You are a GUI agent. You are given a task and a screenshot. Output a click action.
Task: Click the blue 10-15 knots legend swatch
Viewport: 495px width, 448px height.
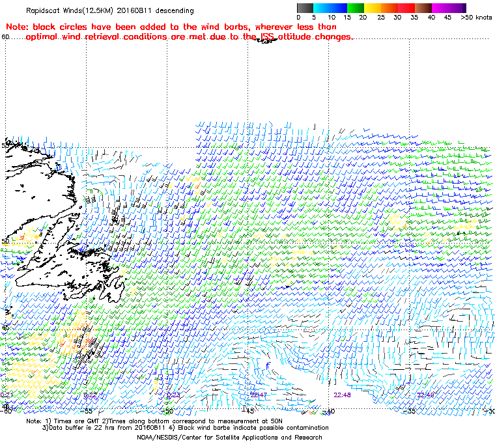click(339, 8)
